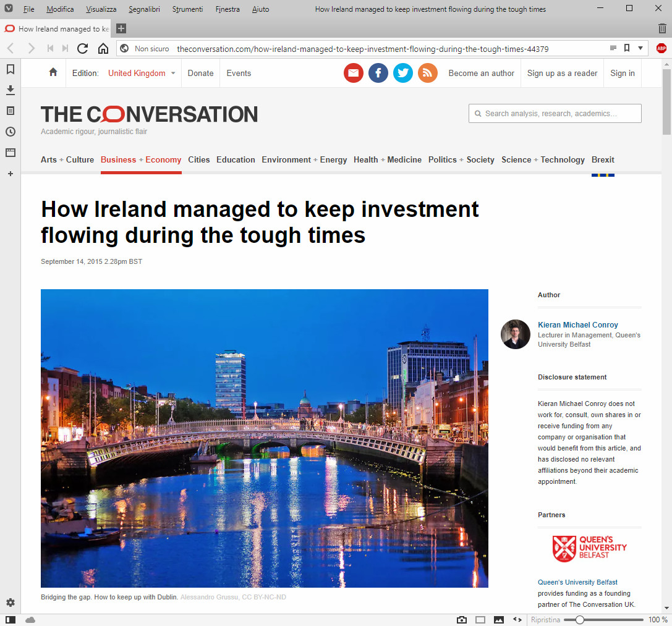Click the Rewind navigation button
The height and width of the screenshot is (626, 672).
(x=50, y=48)
